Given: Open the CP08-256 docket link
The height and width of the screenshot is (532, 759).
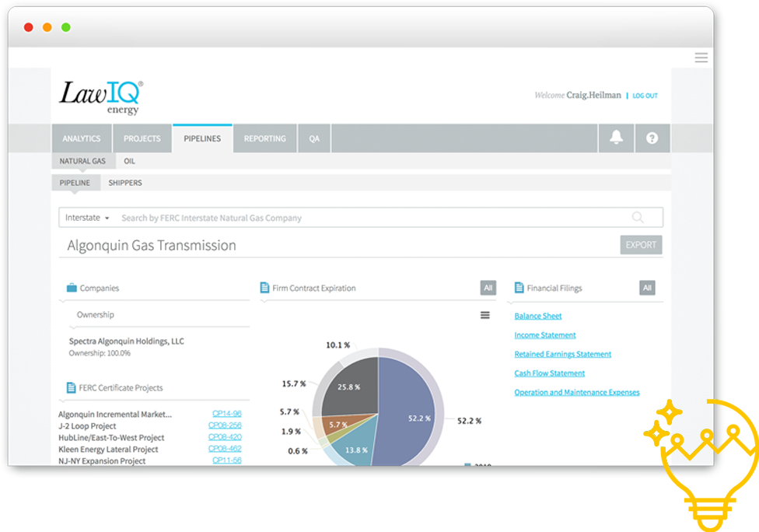Looking at the screenshot, I should pyautogui.click(x=225, y=425).
